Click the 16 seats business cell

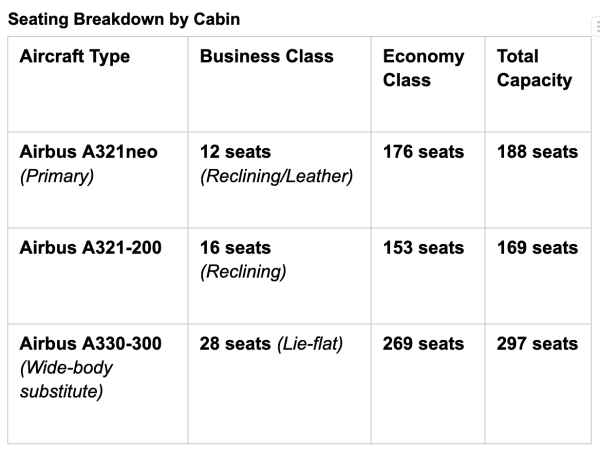(x=279, y=276)
